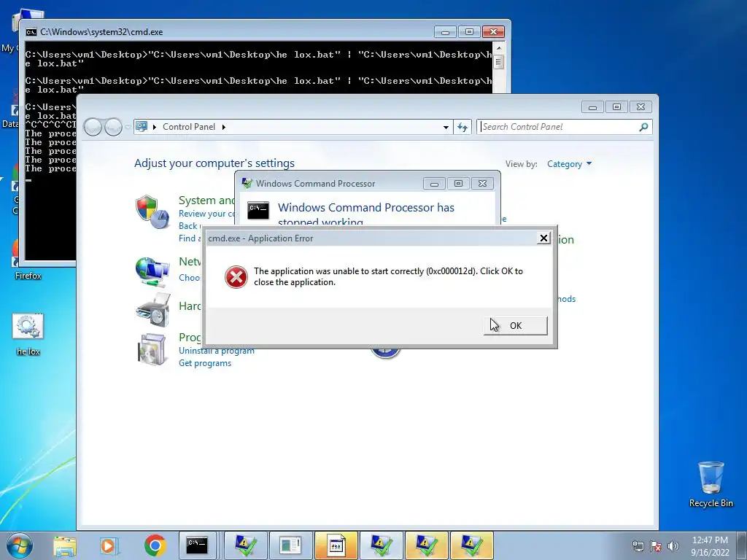747x560 pixels.
Task: Click the taskbar clock showing 12:47 PM
Action: (710, 546)
